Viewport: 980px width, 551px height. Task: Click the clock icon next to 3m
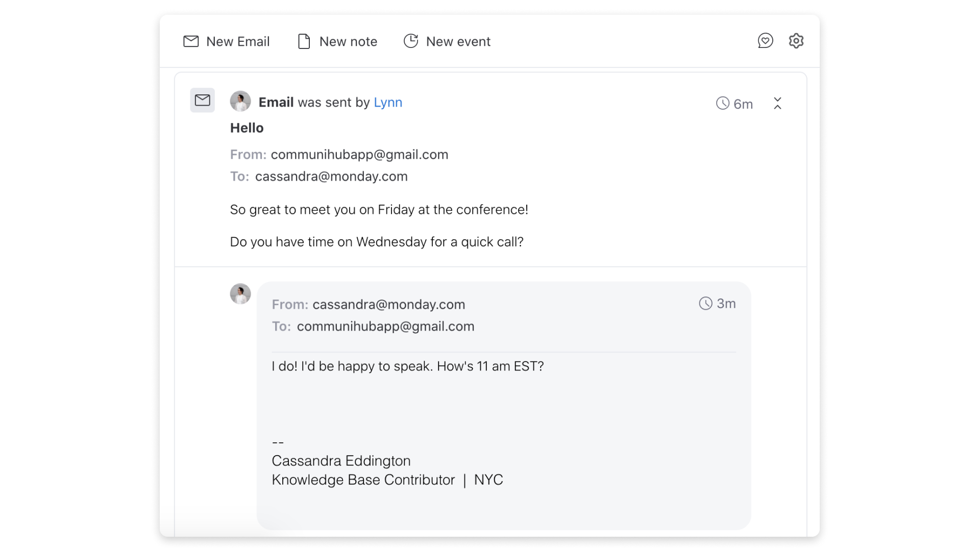pos(705,304)
